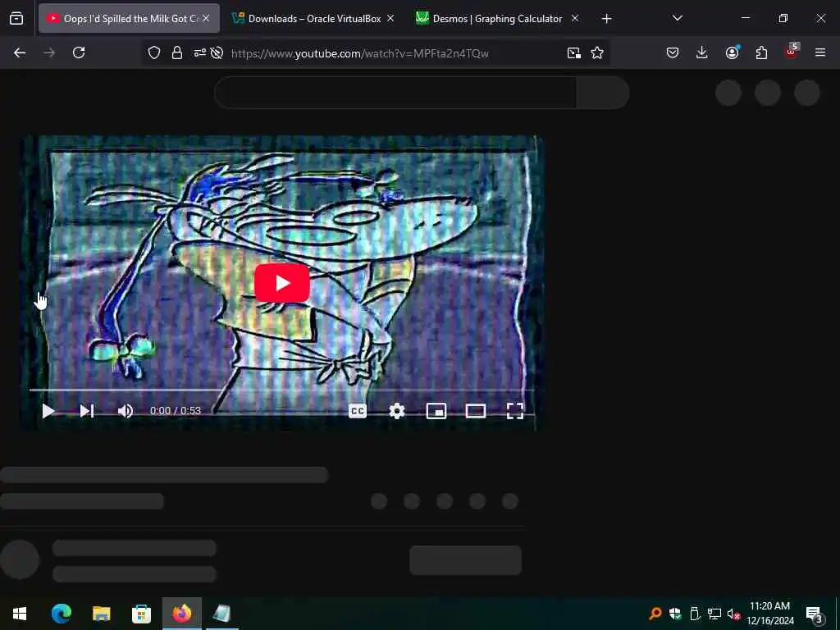Bookmark this page with the star
Viewport: 840px width, 630px height.
click(x=597, y=52)
